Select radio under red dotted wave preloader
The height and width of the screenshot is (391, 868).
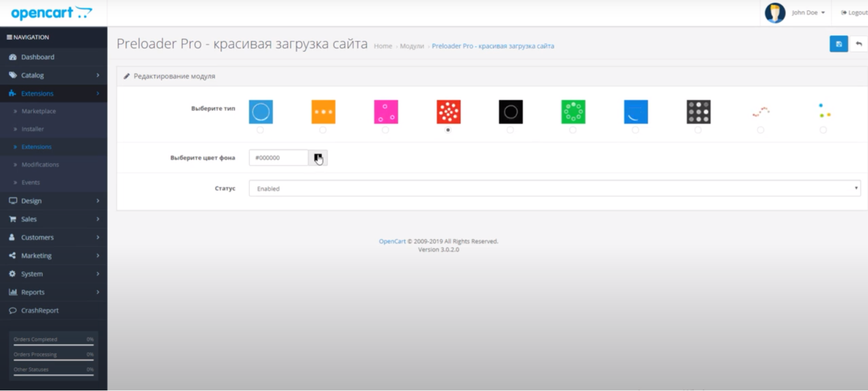[x=761, y=130]
